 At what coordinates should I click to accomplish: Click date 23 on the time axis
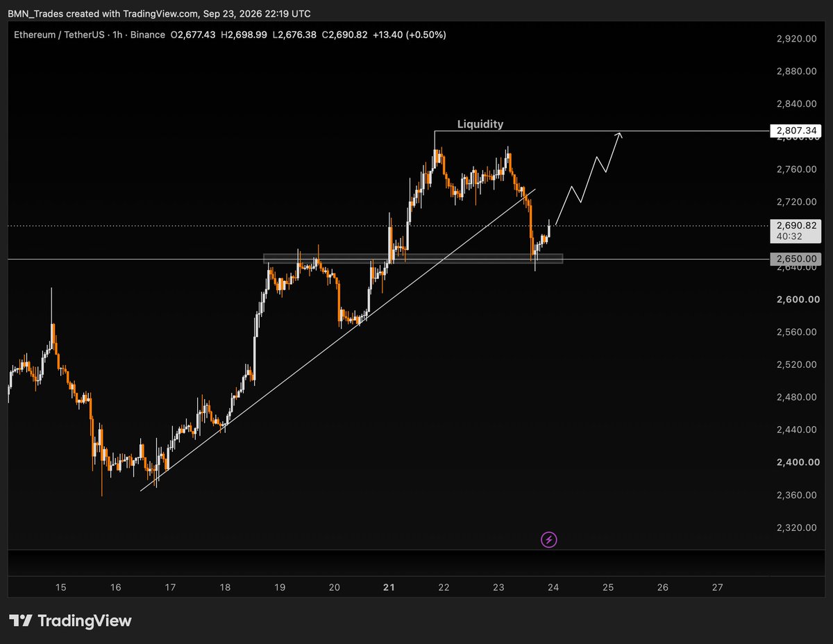498,587
